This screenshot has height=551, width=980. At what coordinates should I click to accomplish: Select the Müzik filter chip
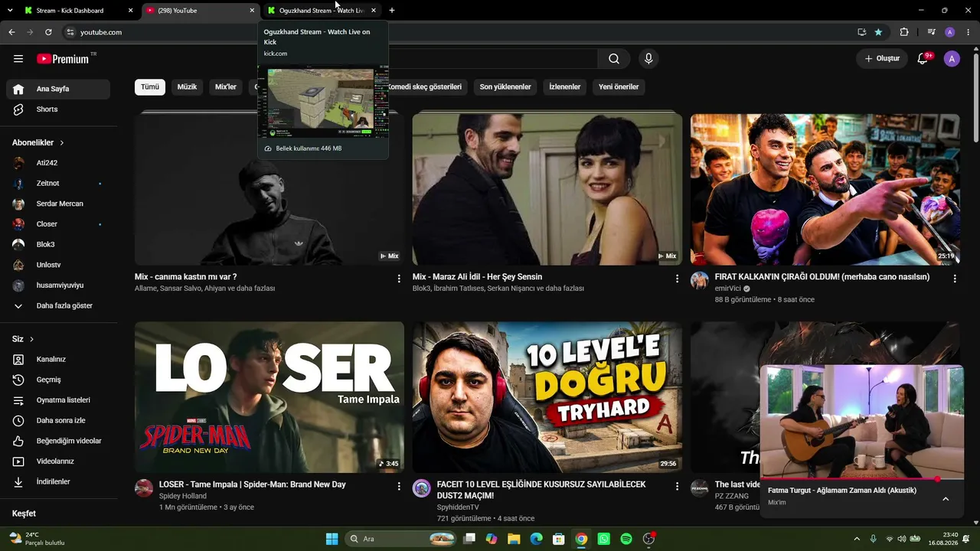[188, 87]
